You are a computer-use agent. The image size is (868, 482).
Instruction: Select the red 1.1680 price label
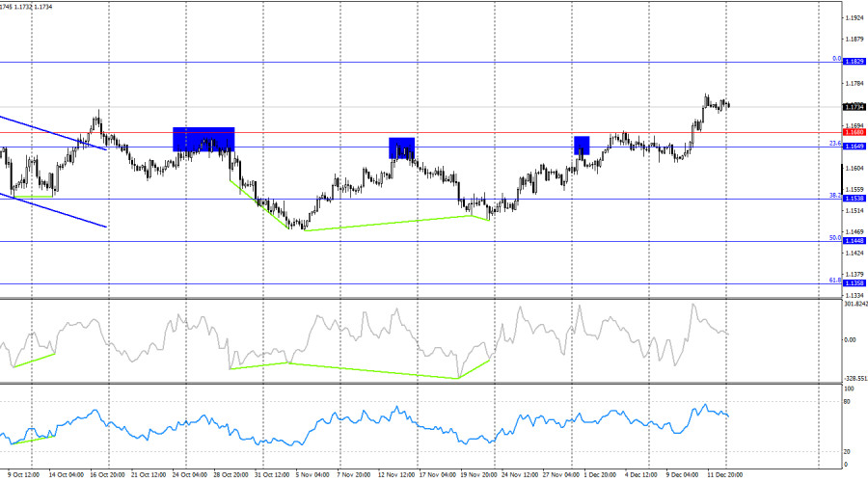pyautogui.click(x=854, y=132)
